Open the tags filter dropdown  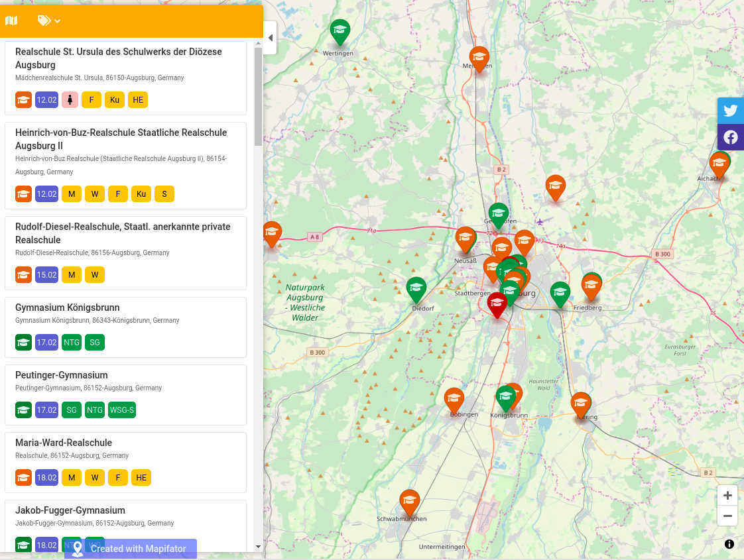point(49,21)
